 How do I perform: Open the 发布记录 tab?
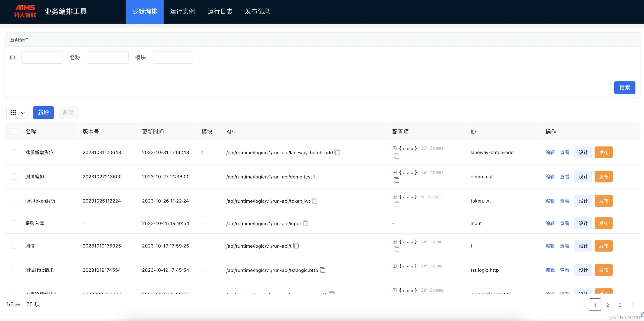coord(257,11)
